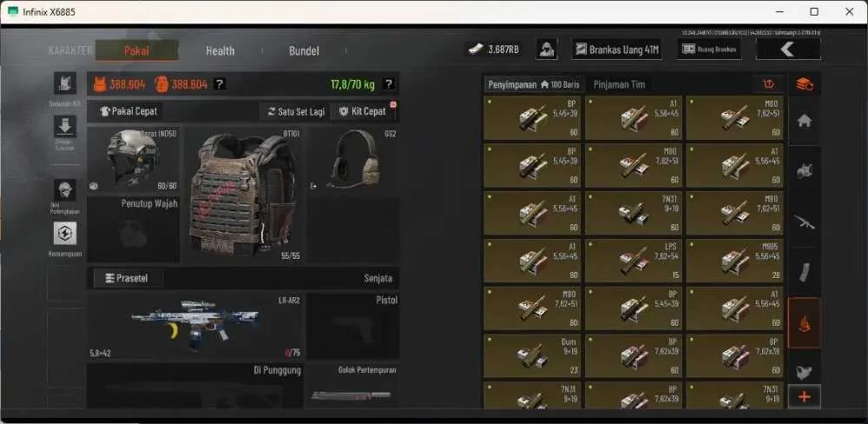Open the skin perlengkapan mask icon
The image size is (868, 424).
point(65,190)
